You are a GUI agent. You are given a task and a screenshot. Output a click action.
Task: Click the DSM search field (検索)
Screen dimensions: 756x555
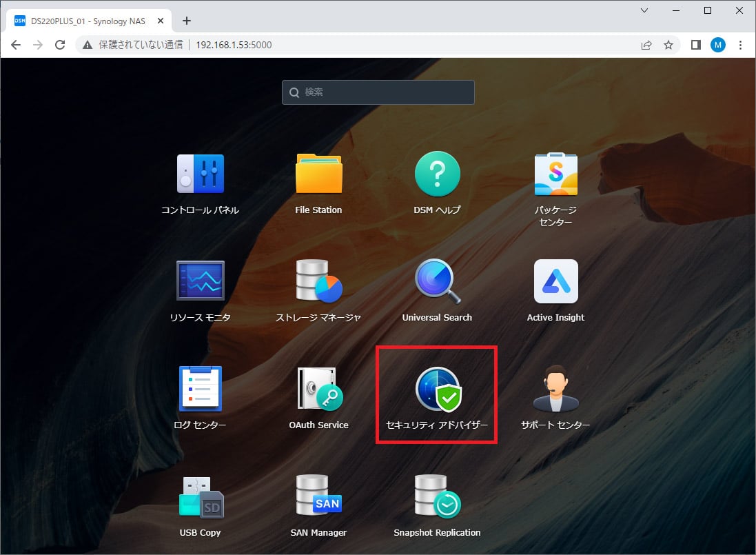coord(378,92)
